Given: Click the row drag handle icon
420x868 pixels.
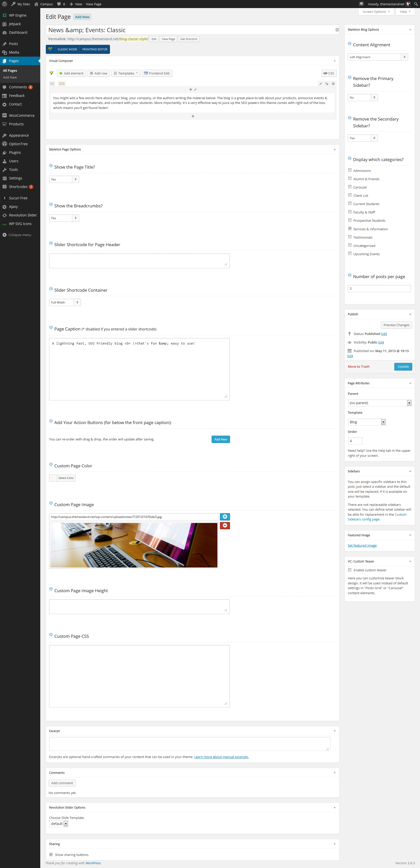Looking at the screenshot, I should click(52, 84).
